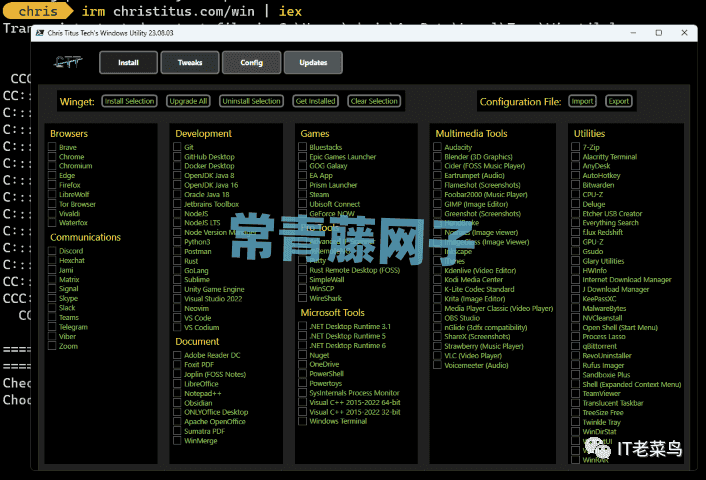Select the CPU-Z checkbox
Screen dimensions: 706x480
(x=575, y=194)
